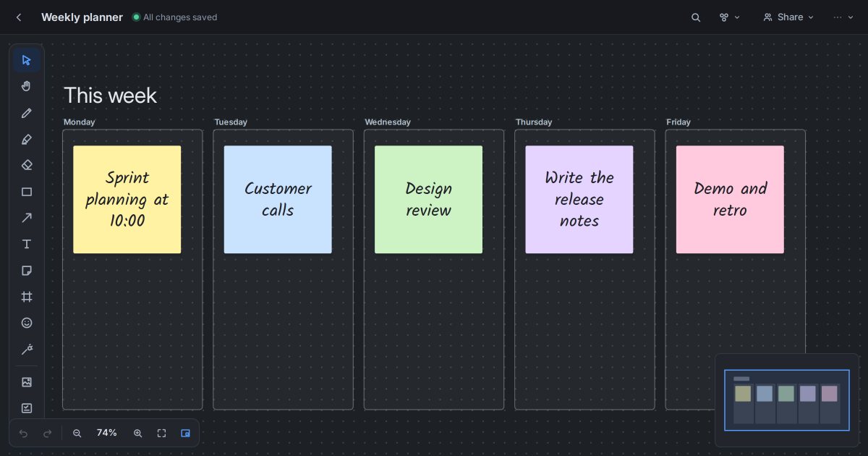Screen dimensions: 868x456
Task: Select the eraser tool
Action: pos(27,165)
